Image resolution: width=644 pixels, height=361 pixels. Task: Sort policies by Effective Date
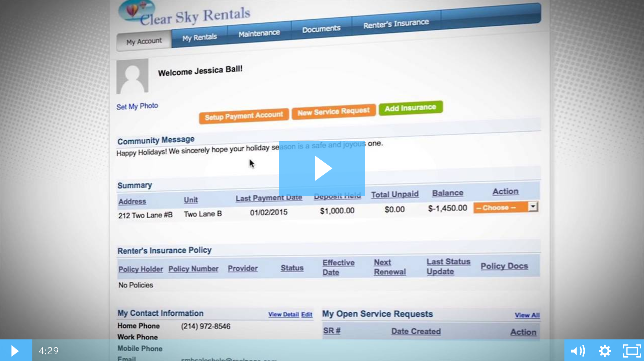point(339,268)
